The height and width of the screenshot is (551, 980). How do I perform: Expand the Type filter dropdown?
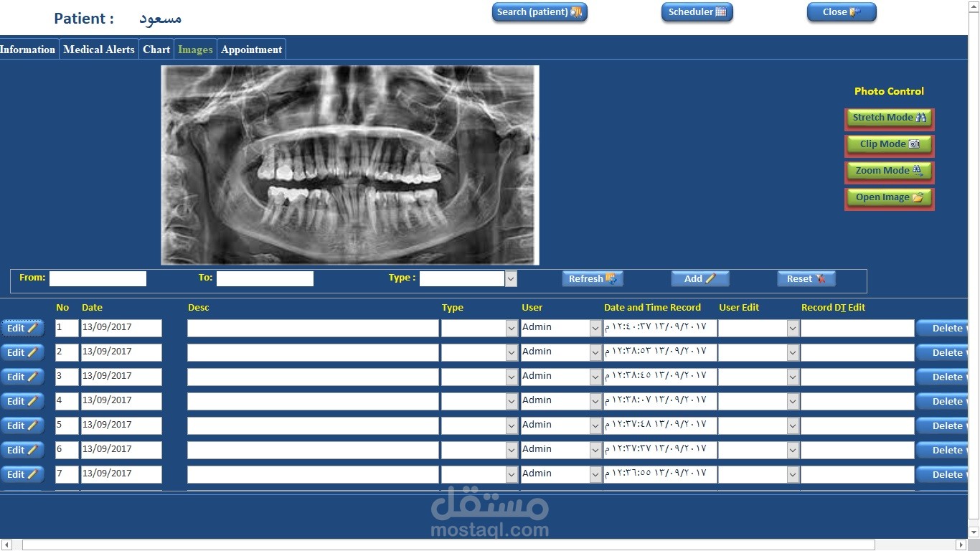(x=511, y=278)
